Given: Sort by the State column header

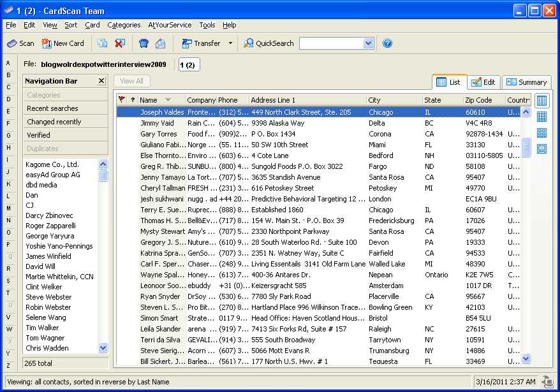Looking at the screenshot, I should 443,100.
